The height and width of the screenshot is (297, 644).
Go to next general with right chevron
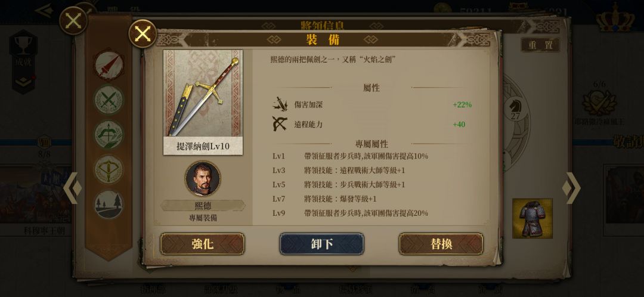click(572, 188)
